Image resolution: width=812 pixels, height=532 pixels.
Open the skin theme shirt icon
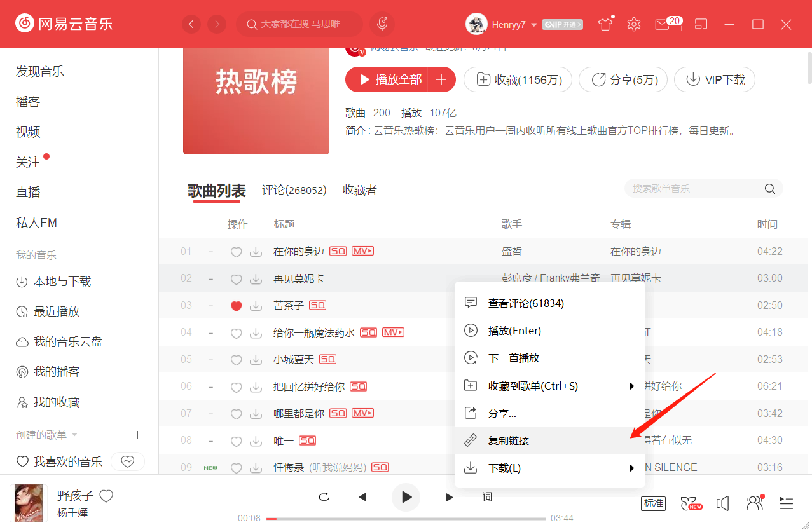tap(605, 24)
